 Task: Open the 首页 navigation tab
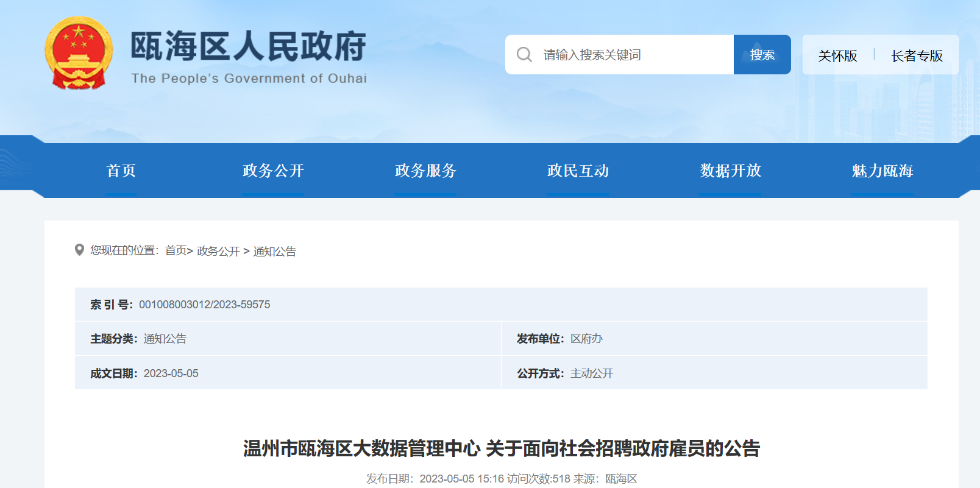(x=121, y=171)
